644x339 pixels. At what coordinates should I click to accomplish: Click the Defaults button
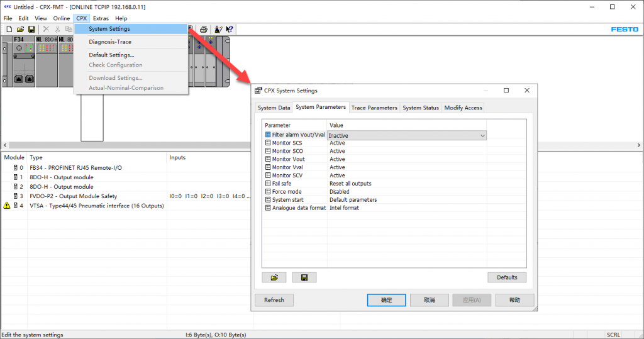pos(507,277)
